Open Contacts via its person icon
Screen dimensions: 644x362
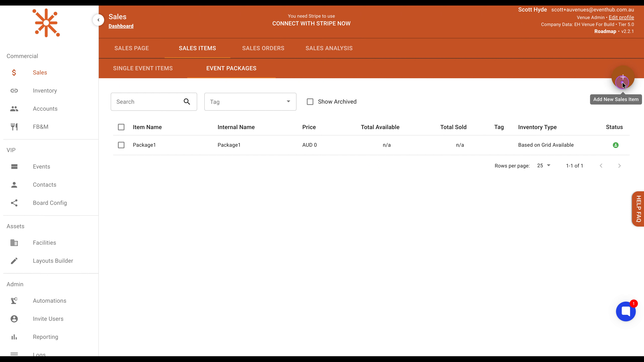[14, 185]
